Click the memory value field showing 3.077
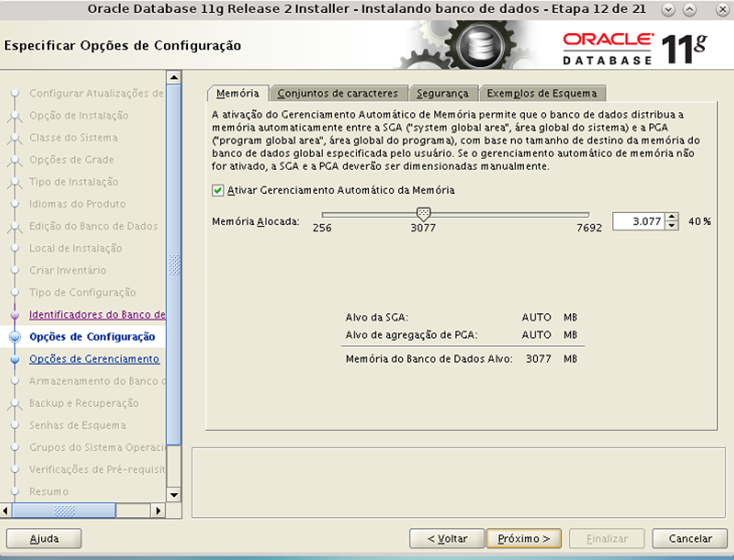Viewport: 734px width, 560px height. (x=639, y=221)
